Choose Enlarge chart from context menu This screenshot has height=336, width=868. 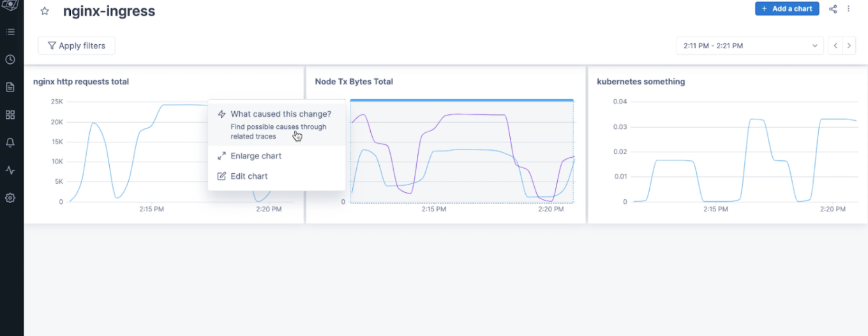point(255,156)
